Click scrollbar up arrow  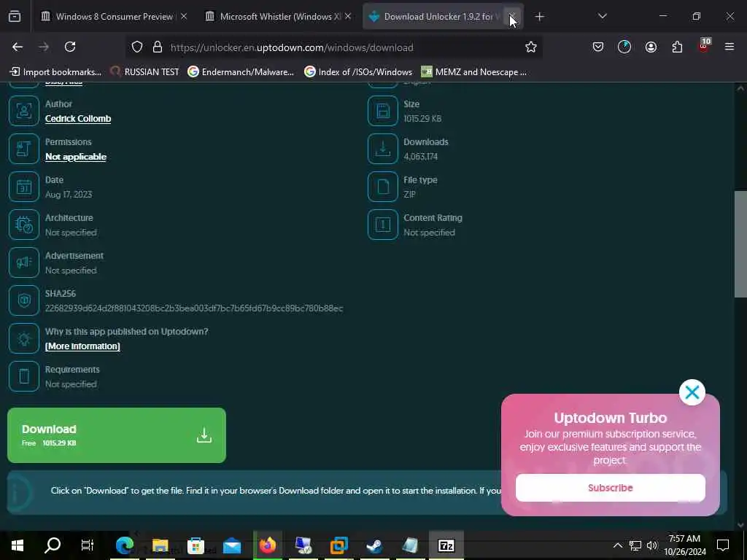click(x=740, y=88)
